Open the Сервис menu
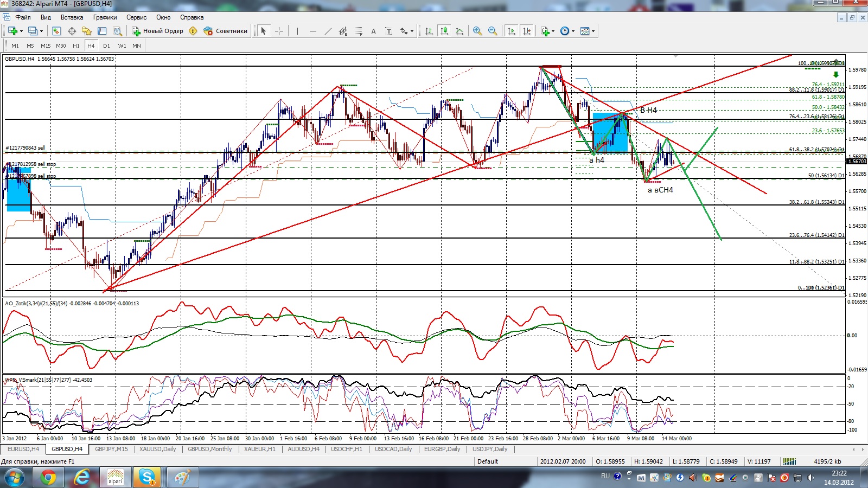The width and height of the screenshot is (868, 488). pyautogui.click(x=136, y=17)
